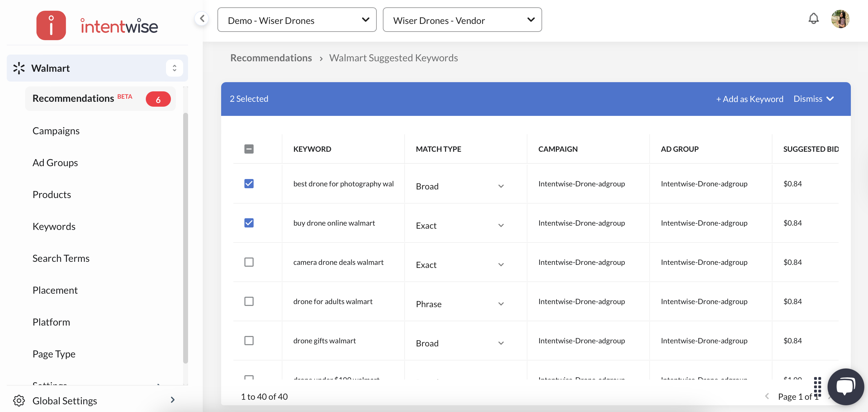This screenshot has width=868, height=412.
Task: Click $0.84 bid in drone gifts row
Action: pyautogui.click(x=793, y=341)
